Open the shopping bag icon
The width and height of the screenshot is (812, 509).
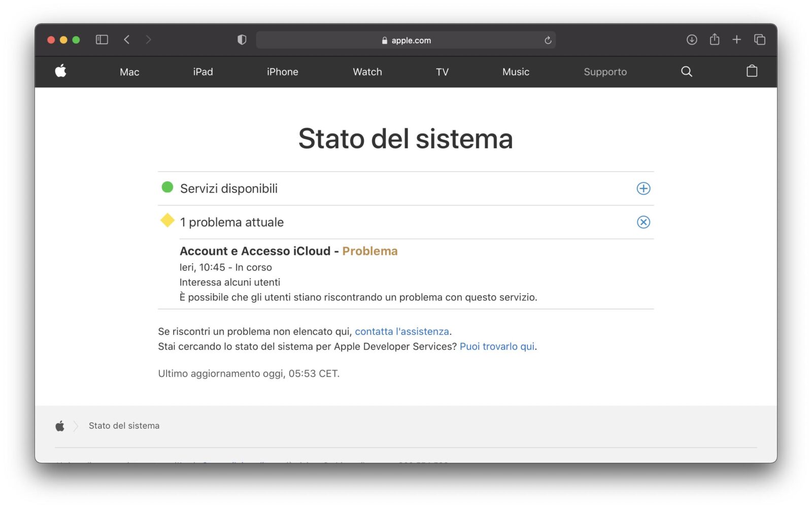click(x=752, y=71)
